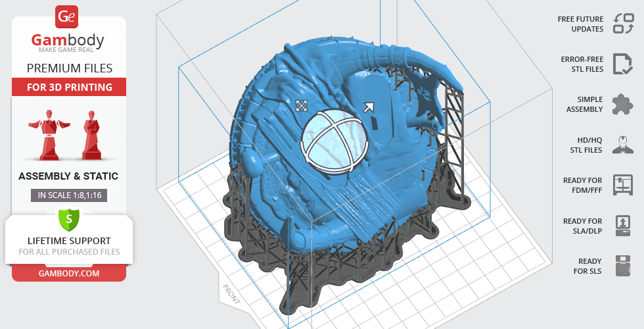Open the GAMBODY.COM link
644x329 pixels.
(69, 272)
